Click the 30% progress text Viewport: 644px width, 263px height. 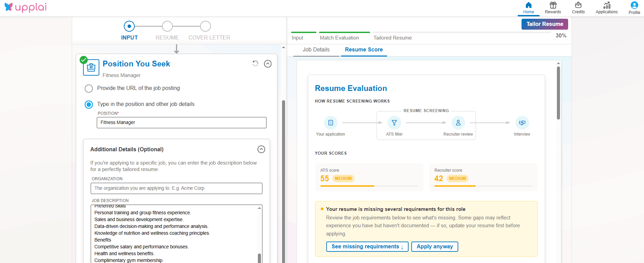pos(561,35)
